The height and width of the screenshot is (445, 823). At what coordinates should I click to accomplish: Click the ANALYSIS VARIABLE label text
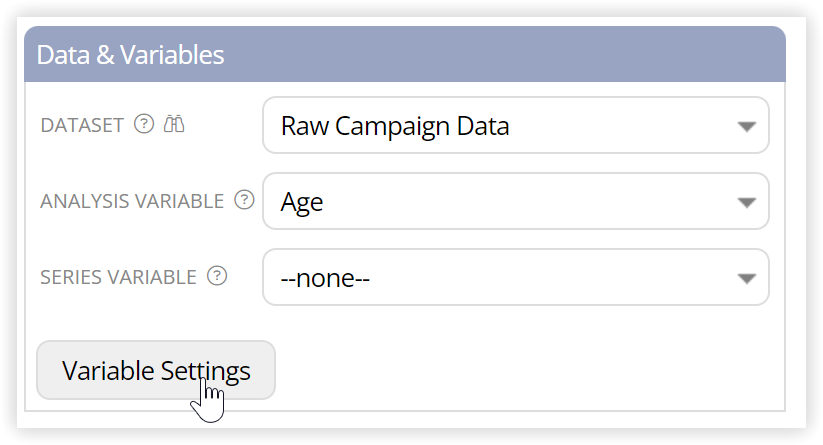point(132,202)
